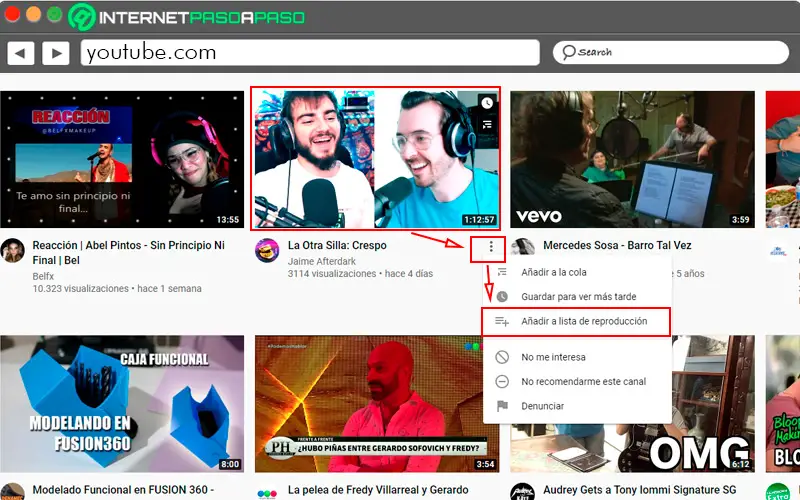Image resolution: width=800 pixels, height=500 pixels.
Task: Click the 'La Otra Silla: Crespo' title
Action: [337, 245]
